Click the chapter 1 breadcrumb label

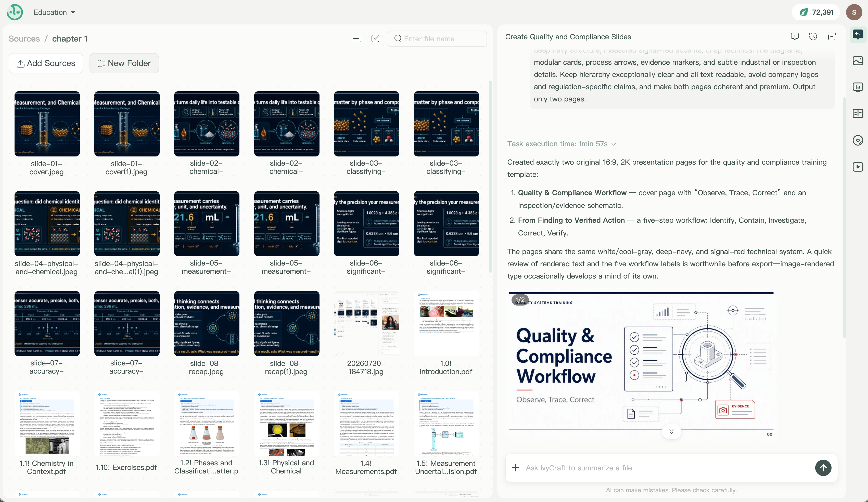[x=70, y=38]
